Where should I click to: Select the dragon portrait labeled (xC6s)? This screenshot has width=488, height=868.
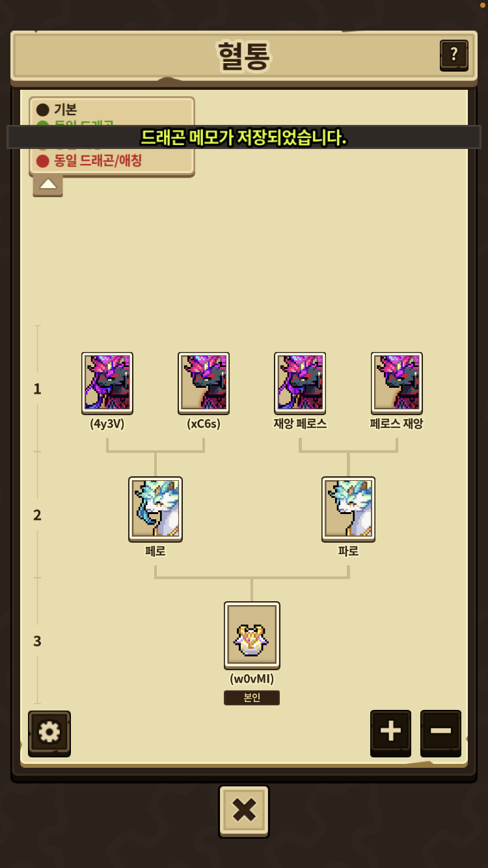[x=204, y=383]
